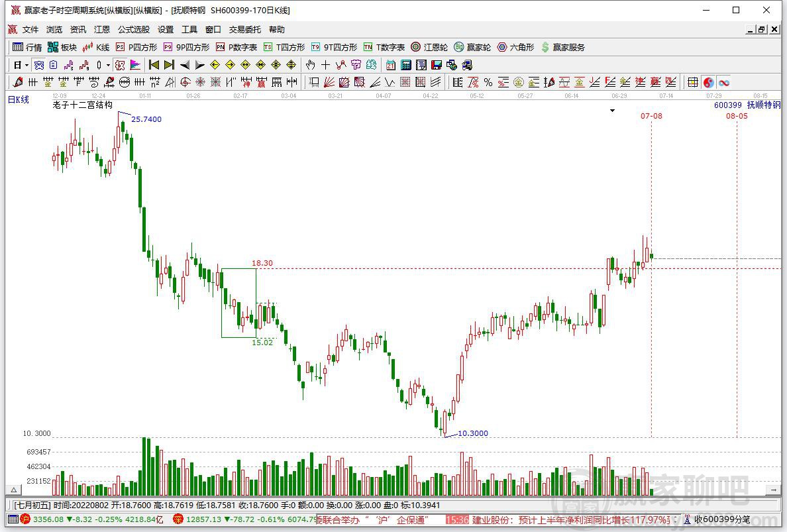Viewport: 787px width, 532px height.
Task: Open the 资讯 menu
Action: [78, 30]
